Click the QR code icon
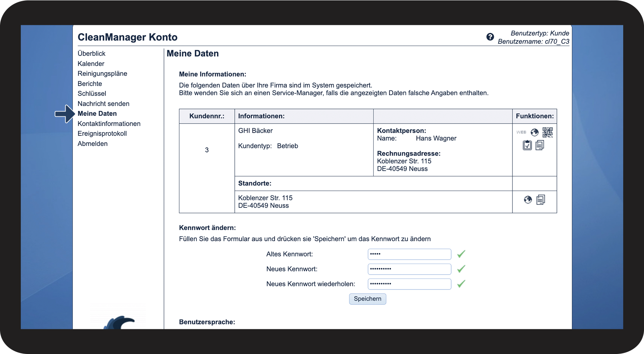This screenshot has width=644, height=354. (x=547, y=132)
